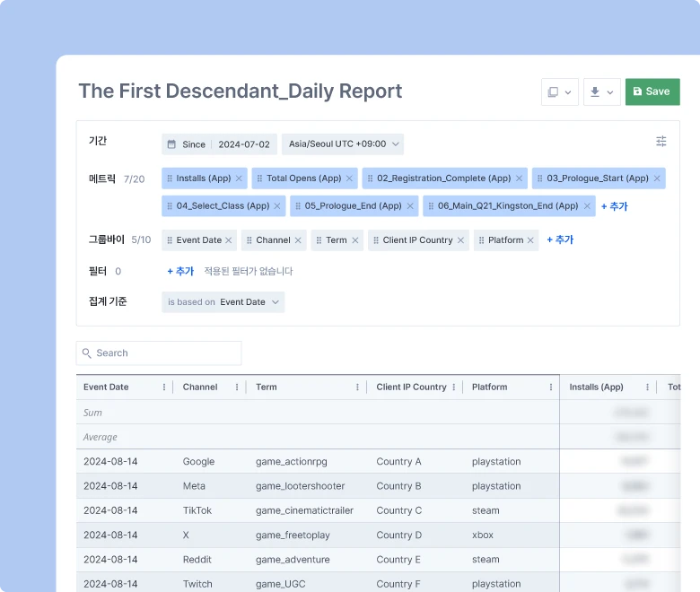Image resolution: width=700 pixels, height=592 pixels.
Task: Click the calendar icon beside Since
Action: (171, 144)
